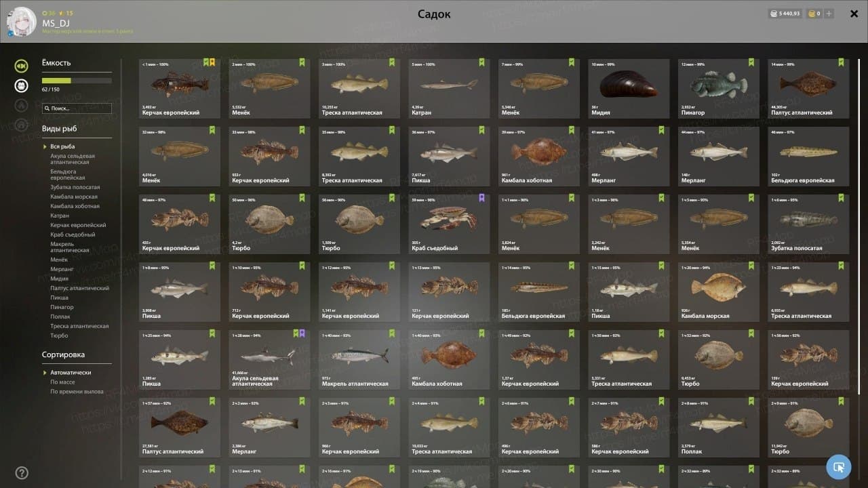Select the Поллак fish card
Image resolution: width=868 pixels, height=488 pixels.
point(719,427)
